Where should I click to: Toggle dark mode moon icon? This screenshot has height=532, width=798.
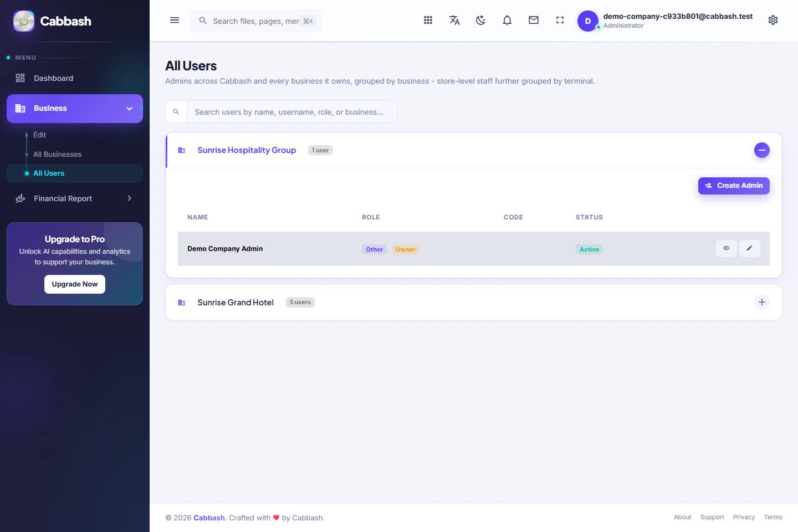tap(480, 21)
